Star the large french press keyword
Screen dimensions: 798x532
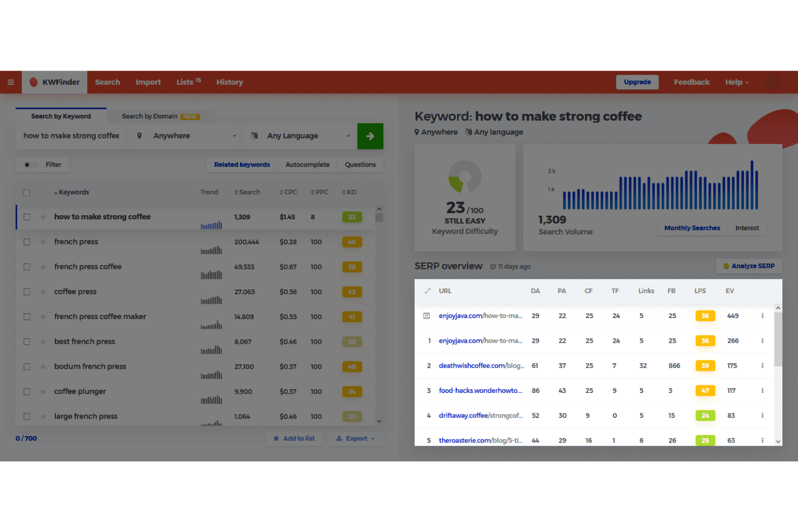point(43,416)
